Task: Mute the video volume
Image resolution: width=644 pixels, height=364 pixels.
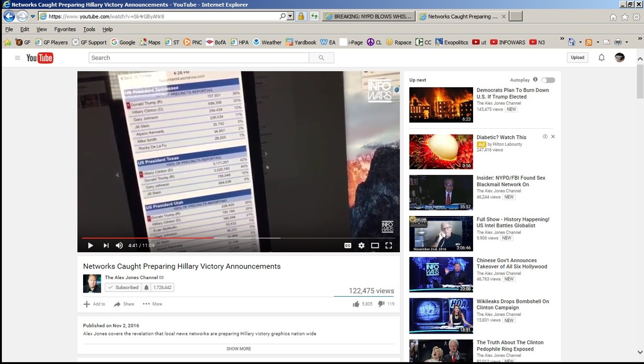Action: click(119, 245)
